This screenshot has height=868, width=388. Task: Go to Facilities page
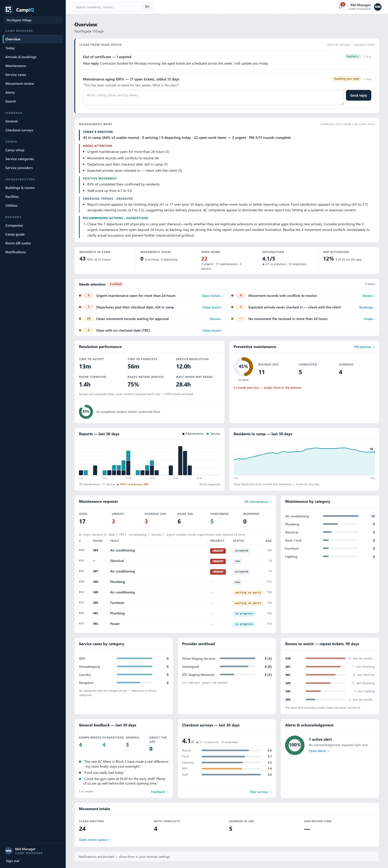tap(33, 196)
